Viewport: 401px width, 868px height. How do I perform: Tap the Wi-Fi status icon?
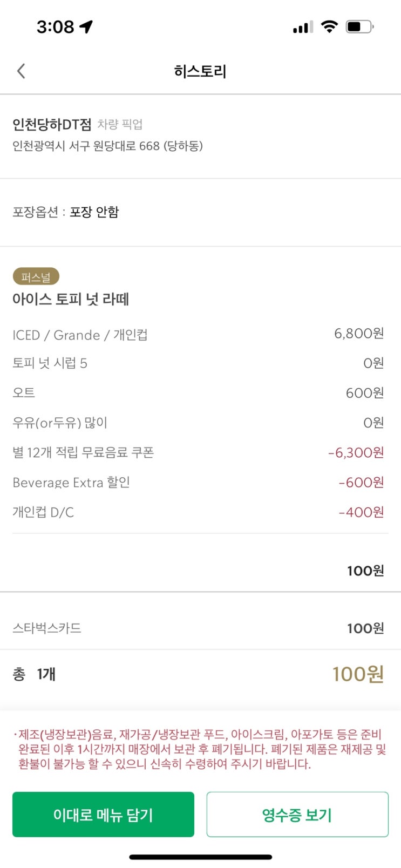tap(329, 26)
